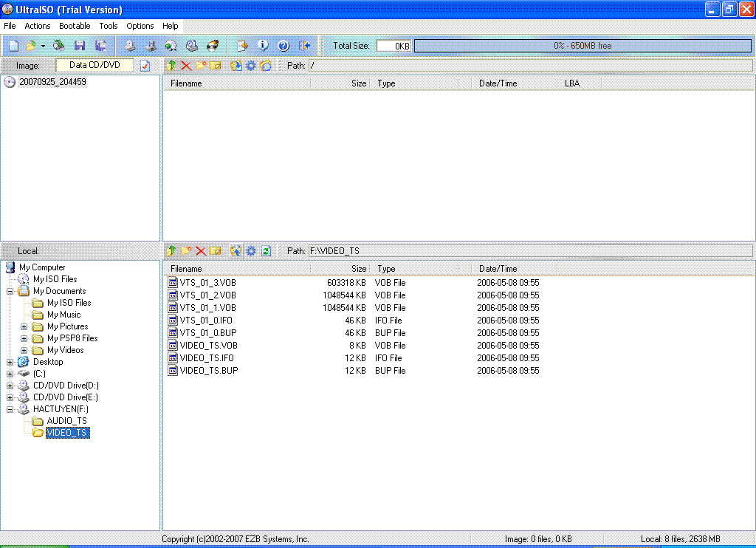Expand the CD/DVD Drive(E:) node

pos(10,397)
